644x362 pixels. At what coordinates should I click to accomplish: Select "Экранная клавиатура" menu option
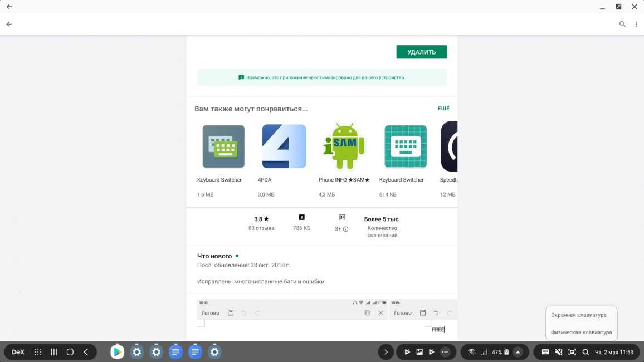coord(579,315)
